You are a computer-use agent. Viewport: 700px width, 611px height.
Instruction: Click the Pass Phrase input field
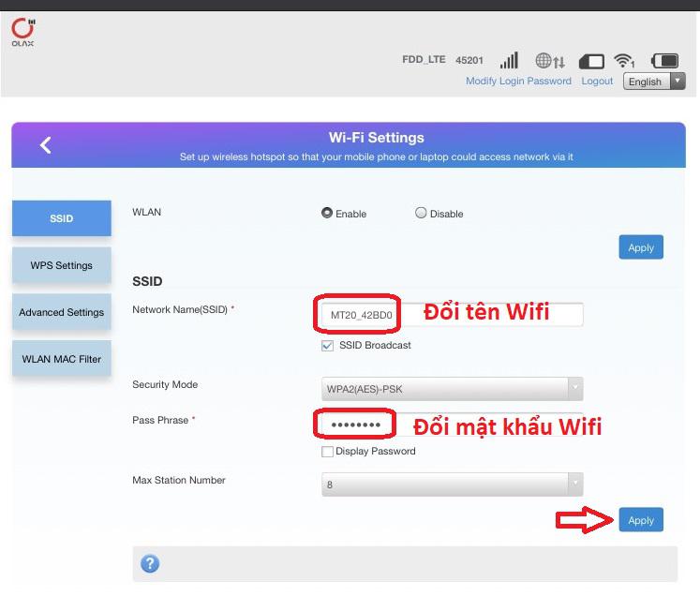click(x=453, y=425)
